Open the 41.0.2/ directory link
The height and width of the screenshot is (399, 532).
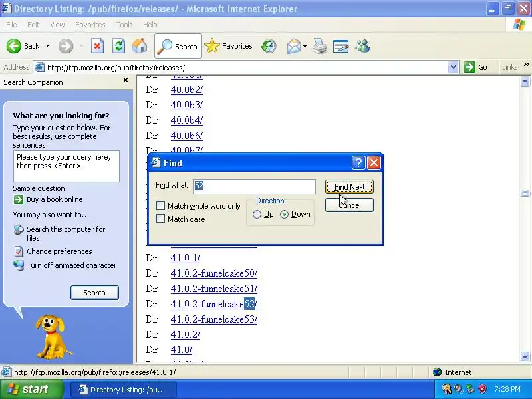coord(186,334)
